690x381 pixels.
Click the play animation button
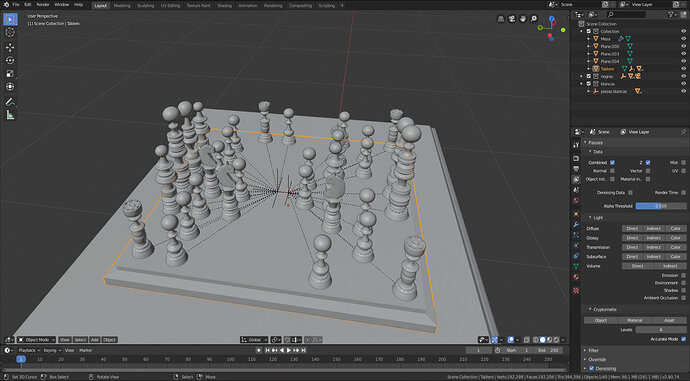coord(289,350)
